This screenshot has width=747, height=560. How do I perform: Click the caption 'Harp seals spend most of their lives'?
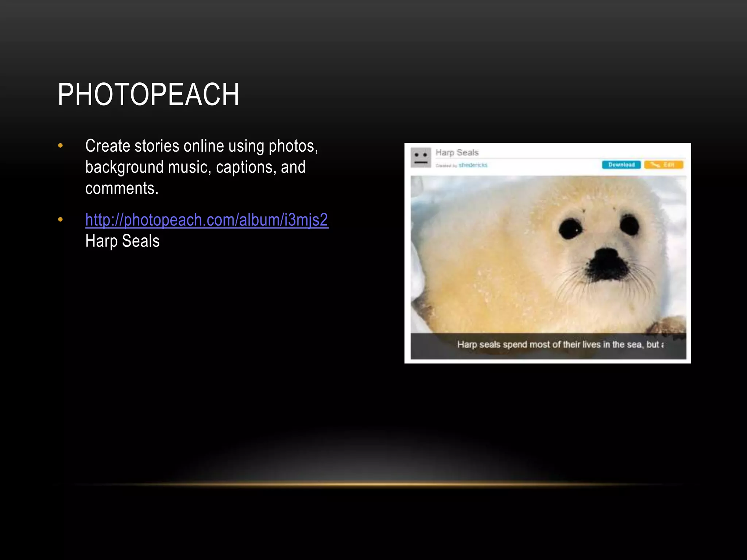click(529, 345)
